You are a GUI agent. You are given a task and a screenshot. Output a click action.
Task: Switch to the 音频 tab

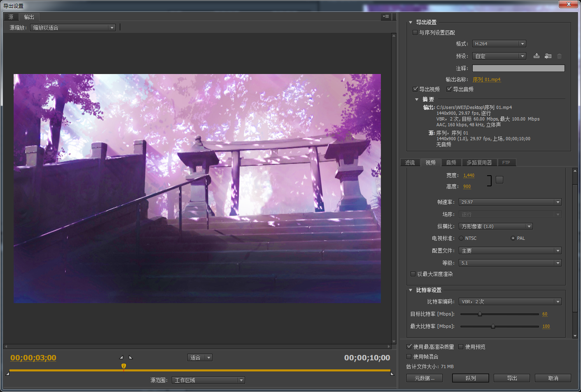[x=451, y=162]
